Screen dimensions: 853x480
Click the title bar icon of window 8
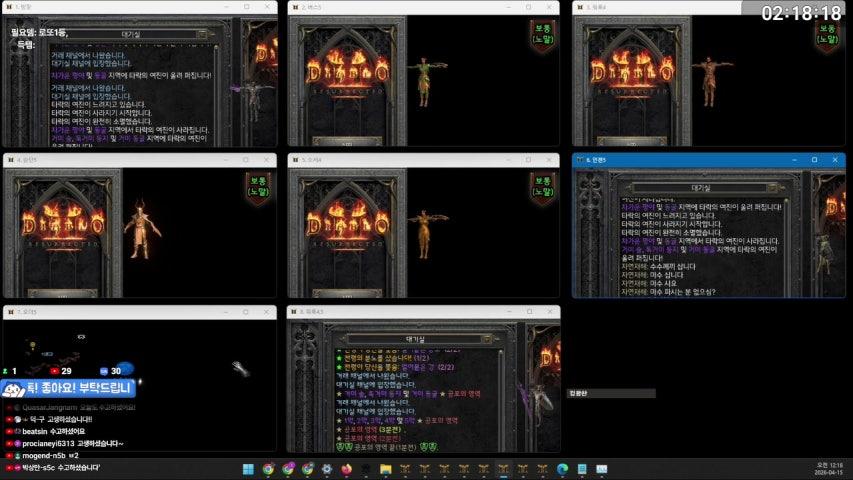click(x=295, y=312)
